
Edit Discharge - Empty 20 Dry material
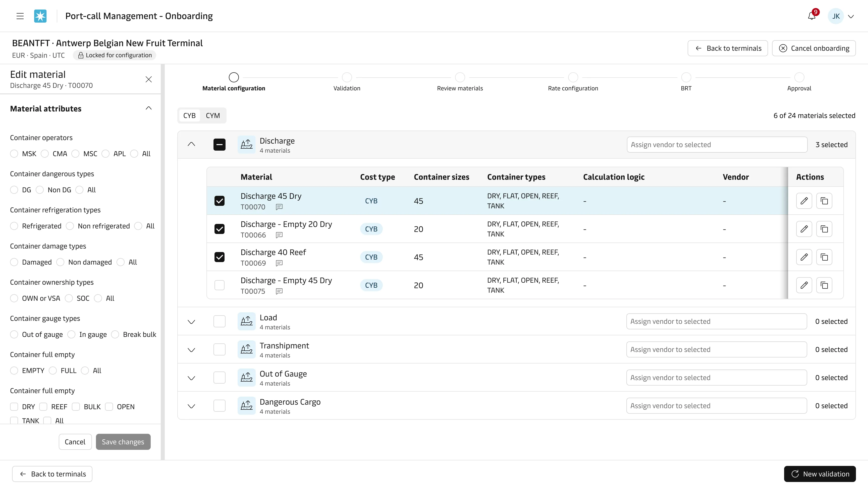[804, 229]
